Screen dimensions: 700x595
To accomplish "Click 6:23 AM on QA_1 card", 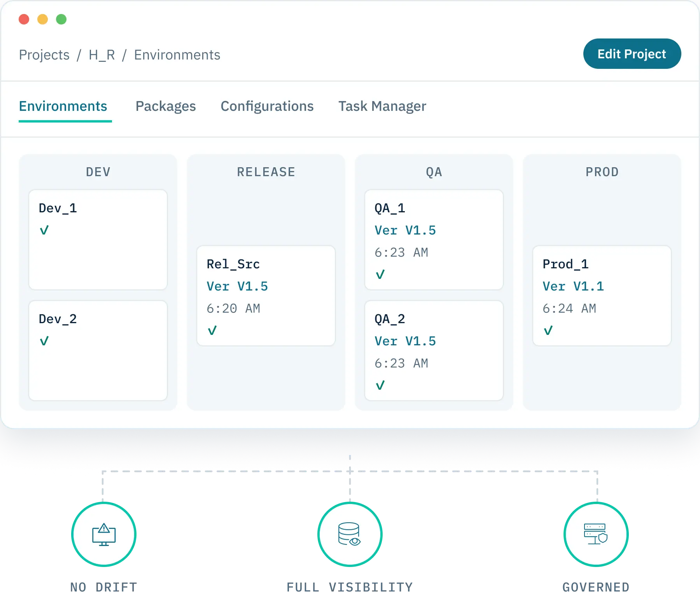I will [x=401, y=252].
